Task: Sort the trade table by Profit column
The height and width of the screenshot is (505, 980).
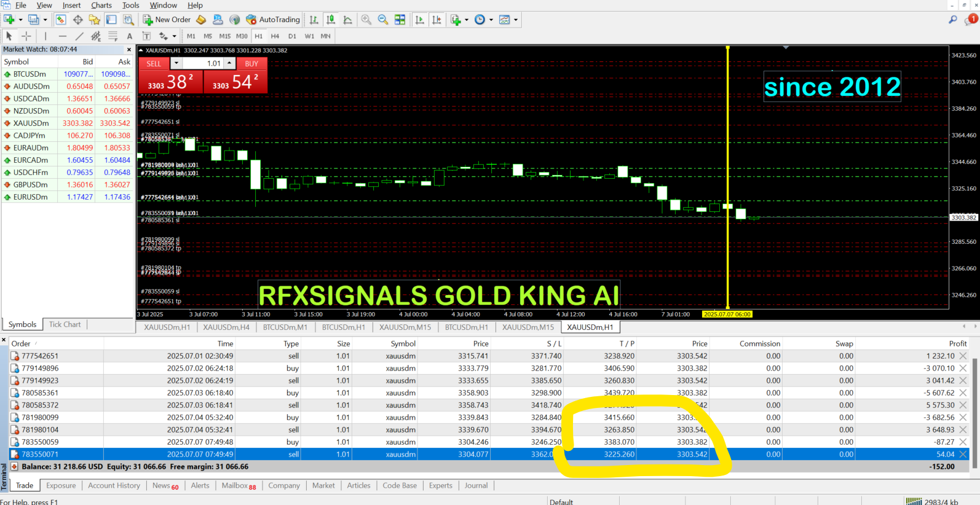Action: tap(958, 343)
